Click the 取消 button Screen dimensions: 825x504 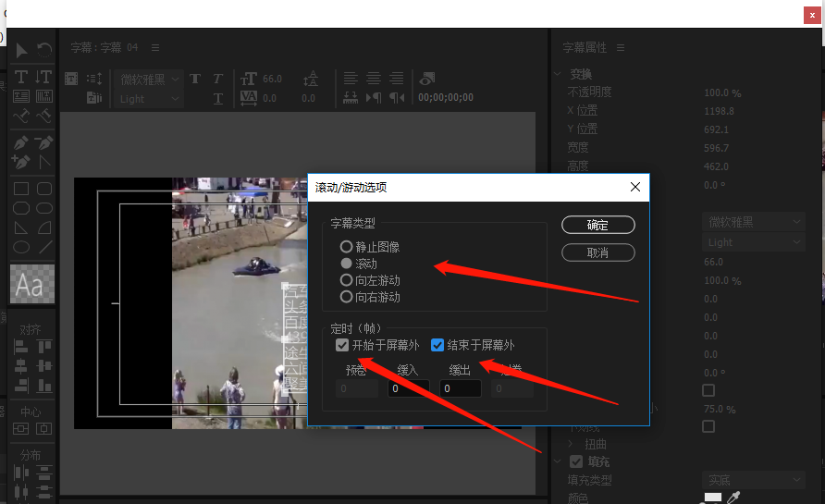tap(597, 252)
